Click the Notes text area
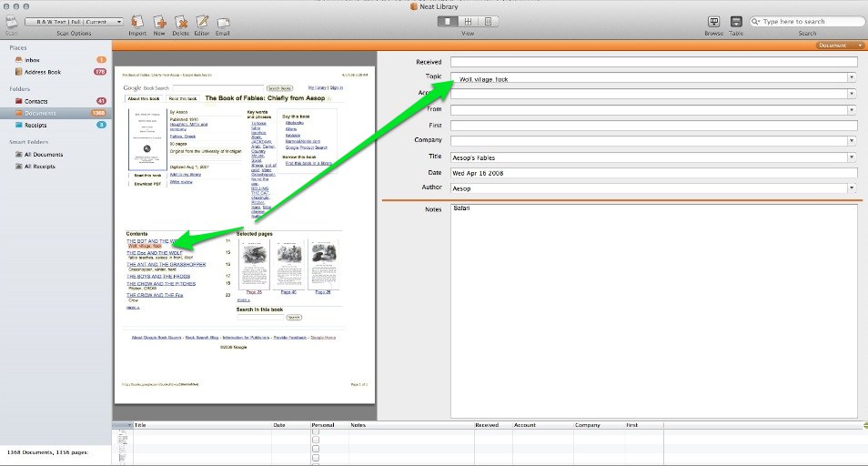868x466 pixels. click(x=653, y=309)
